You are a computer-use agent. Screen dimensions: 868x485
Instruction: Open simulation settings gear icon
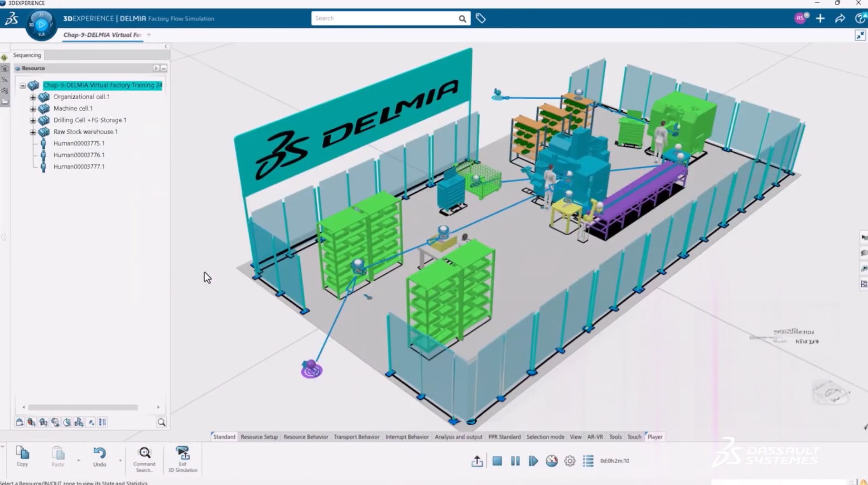coord(569,461)
